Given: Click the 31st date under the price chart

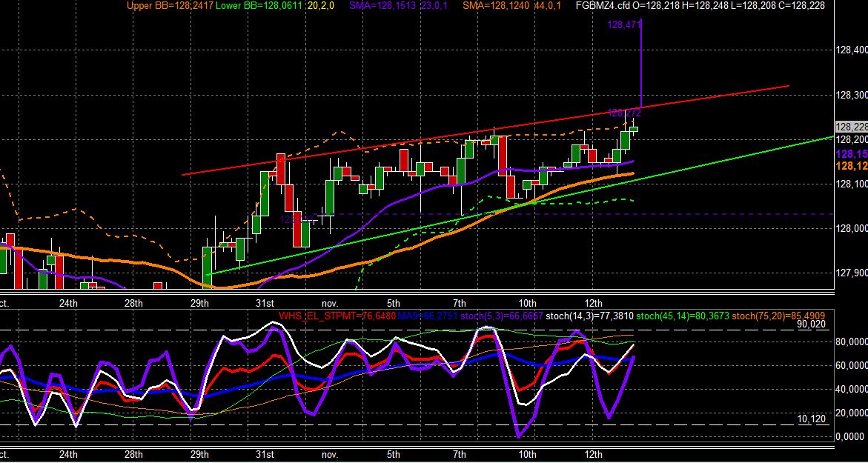Looking at the screenshot, I should 265,303.
